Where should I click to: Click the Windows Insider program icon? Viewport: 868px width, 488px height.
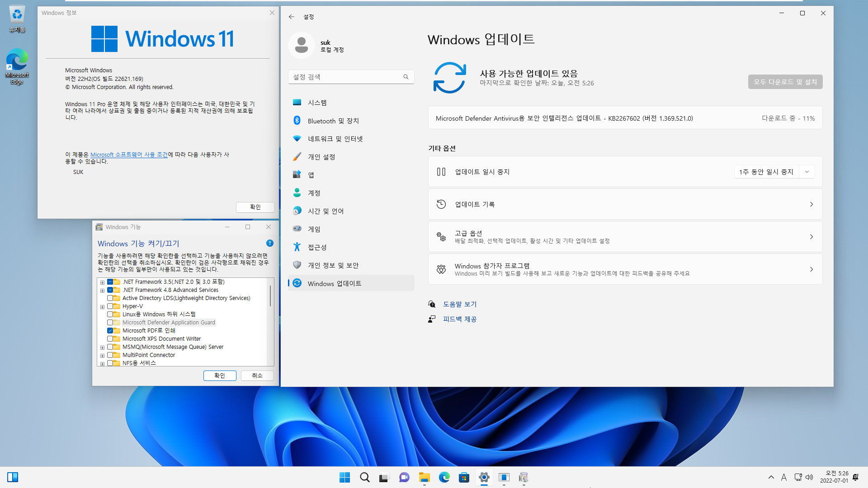[x=441, y=269]
